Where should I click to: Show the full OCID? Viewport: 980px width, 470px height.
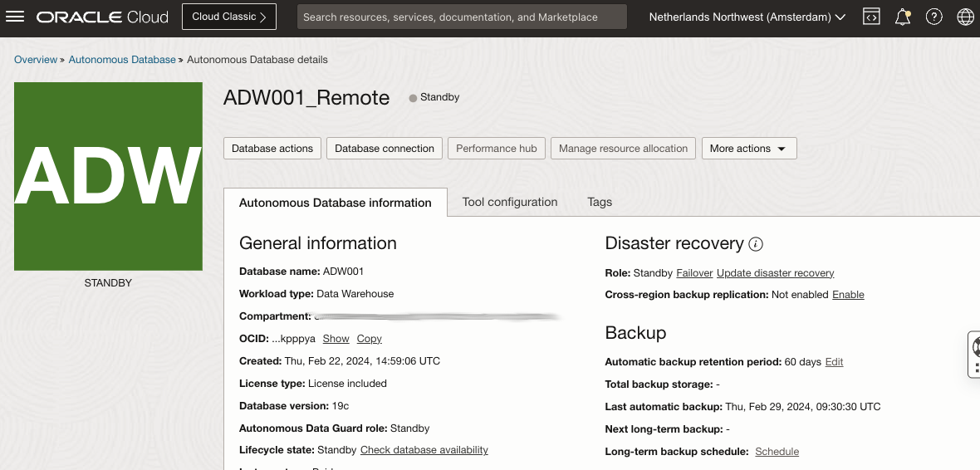tap(336, 339)
